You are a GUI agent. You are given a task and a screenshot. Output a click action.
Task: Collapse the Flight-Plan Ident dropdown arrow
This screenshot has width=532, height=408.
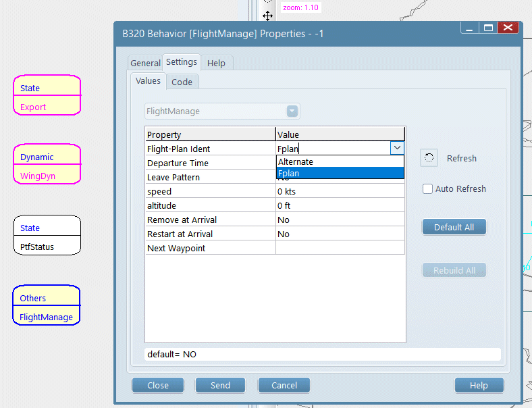[397, 149]
